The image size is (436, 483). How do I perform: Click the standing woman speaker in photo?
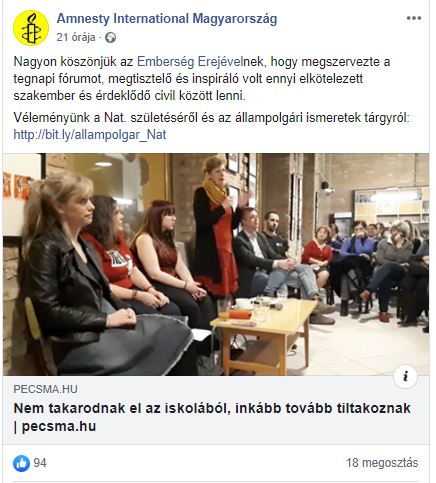pyautogui.click(x=218, y=227)
